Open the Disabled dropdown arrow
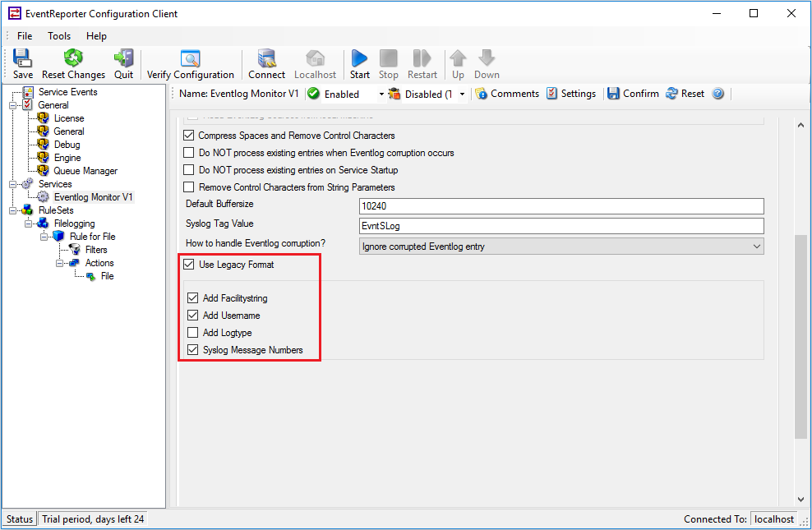This screenshot has height=530, width=812. point(462,94)
